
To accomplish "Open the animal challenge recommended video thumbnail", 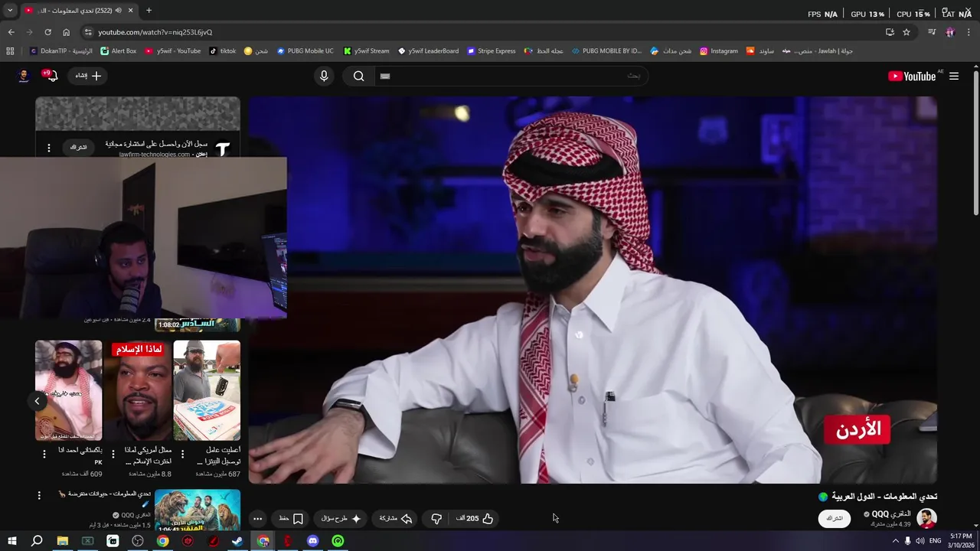I will pos(198,510).
